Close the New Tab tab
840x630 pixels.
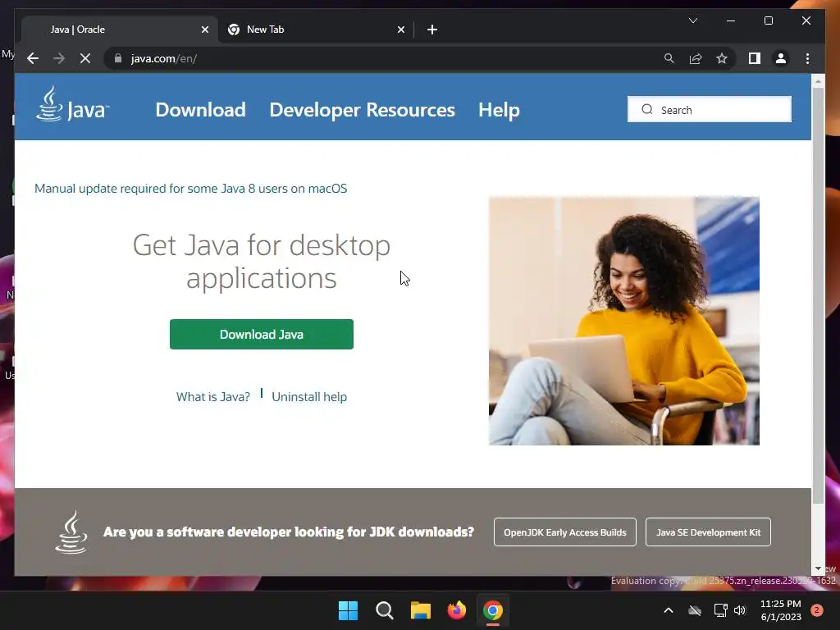400,30
